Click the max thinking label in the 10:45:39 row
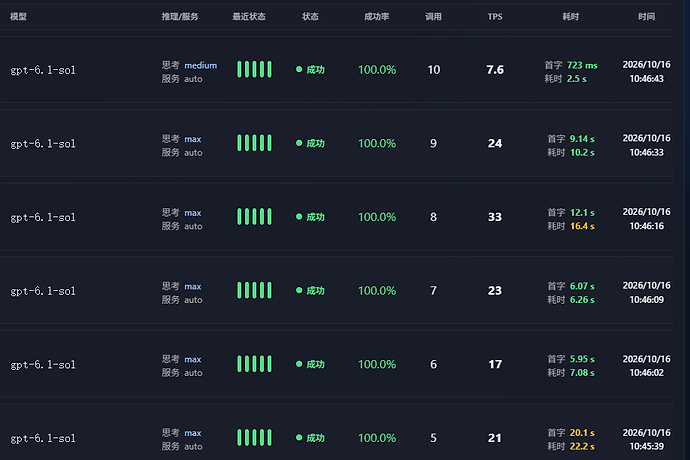This screenshot has width=690, height=460. [x=193, y=433]
